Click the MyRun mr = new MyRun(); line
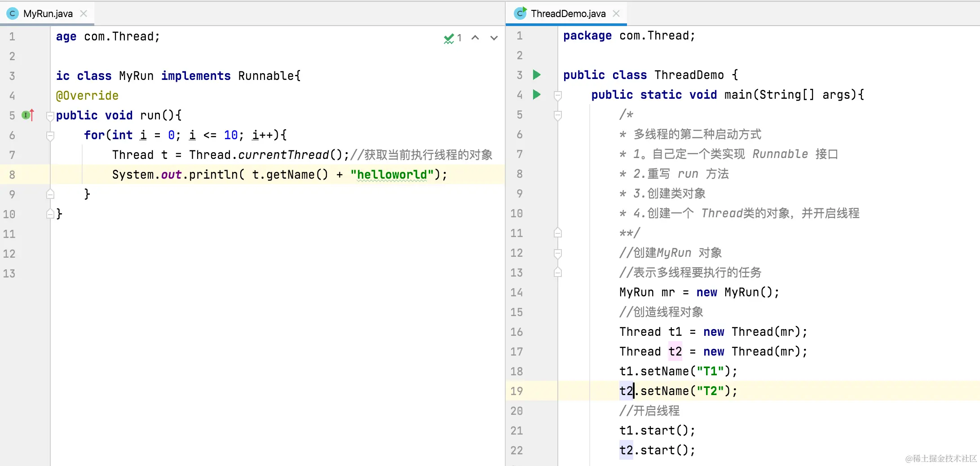This screenshot has height=466, width=980. coord(699,292)
